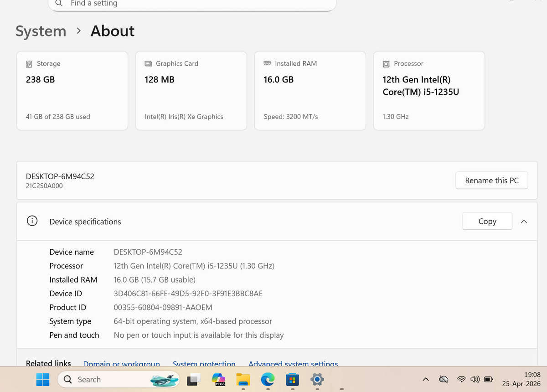Click the Settings gear taskbar icon
The image size is (547, 392).
pyautogui.click(x=317, y=379)
